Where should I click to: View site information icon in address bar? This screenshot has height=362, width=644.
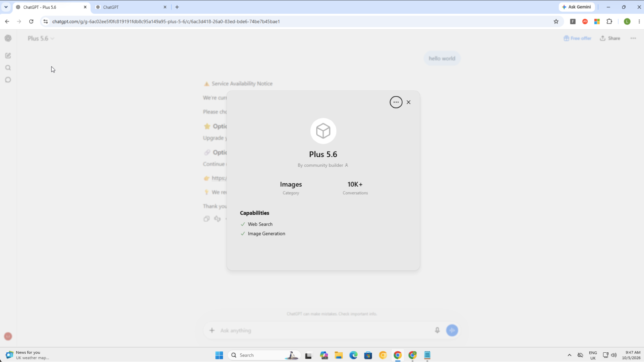45,22
